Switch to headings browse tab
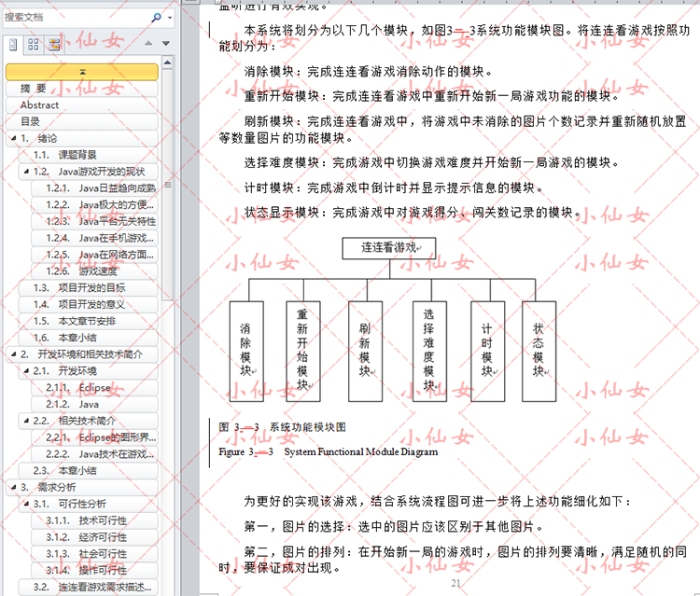 (13, 44)
